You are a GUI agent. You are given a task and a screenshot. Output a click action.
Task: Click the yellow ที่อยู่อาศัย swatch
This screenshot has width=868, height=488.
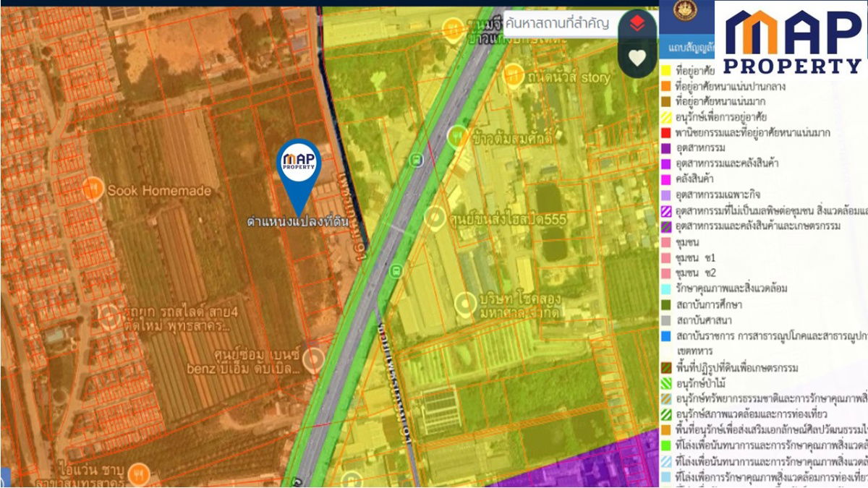point(665,70)
